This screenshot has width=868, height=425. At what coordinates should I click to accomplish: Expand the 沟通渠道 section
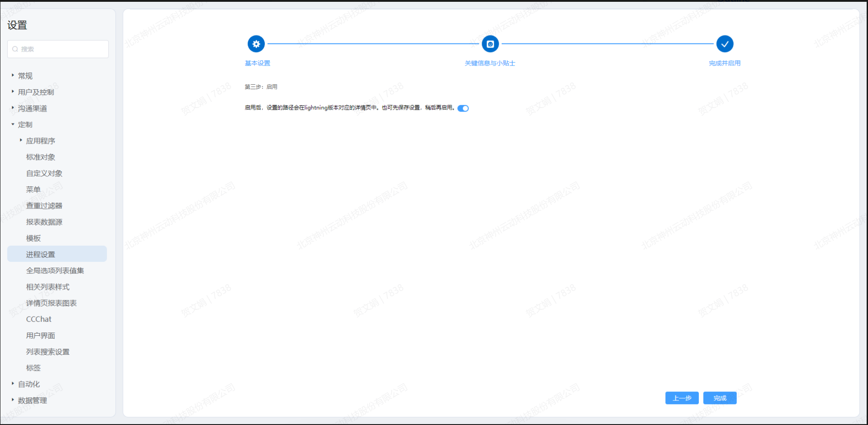13,108
